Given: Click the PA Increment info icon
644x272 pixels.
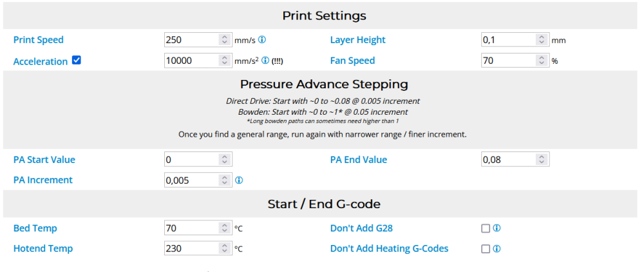Looking at the screenshot, I should pyautogui.click(x=239, y=180).
